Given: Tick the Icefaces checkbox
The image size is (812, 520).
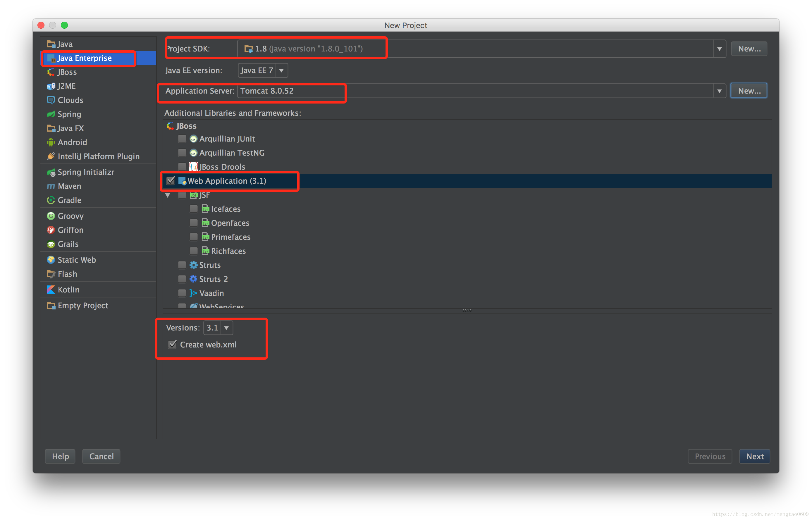Looking at the screenshot, I should coord(194,209).
